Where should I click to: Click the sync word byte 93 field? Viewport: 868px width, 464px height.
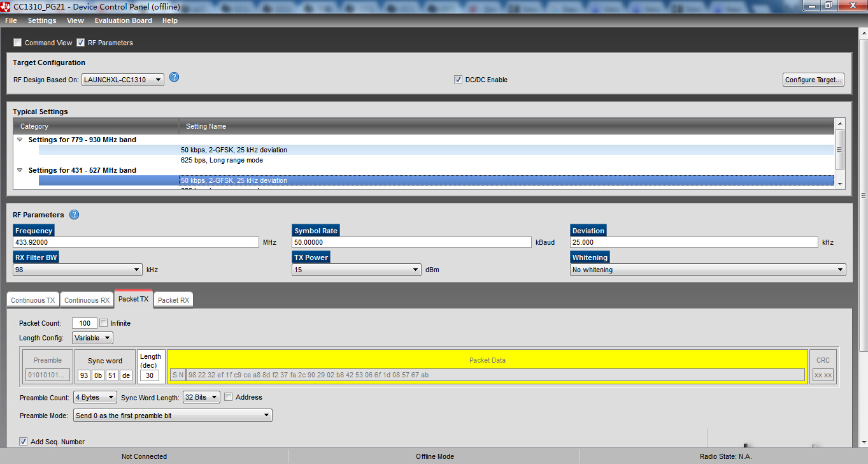(84, 375)
